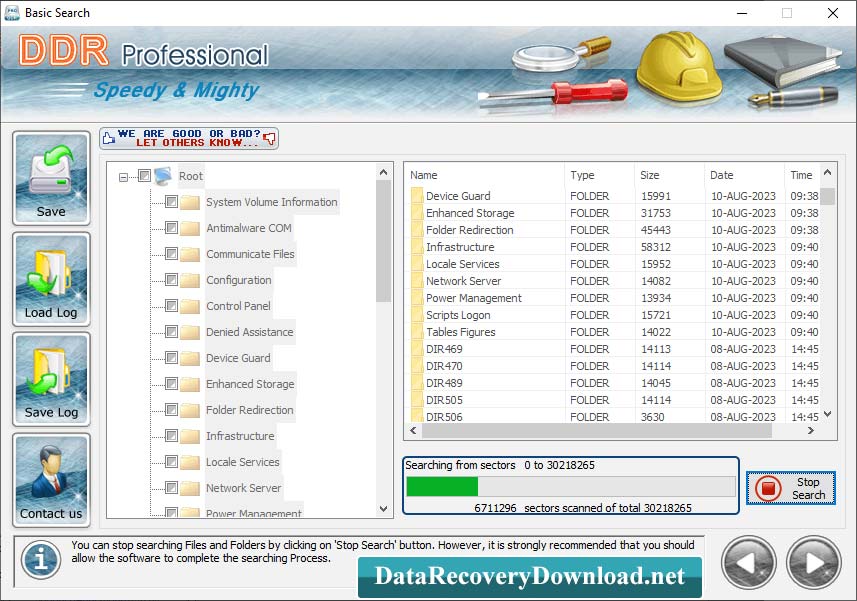Select Scripts Logon row in the list

coord(614,315)
